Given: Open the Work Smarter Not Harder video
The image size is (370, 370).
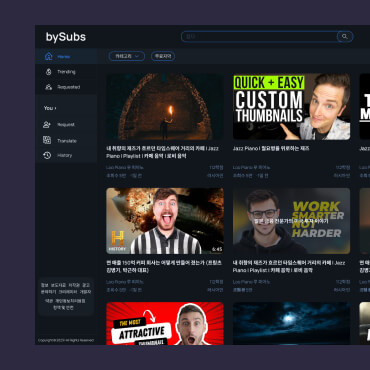Looking at the screenshot, I should [x=291, y=221].
